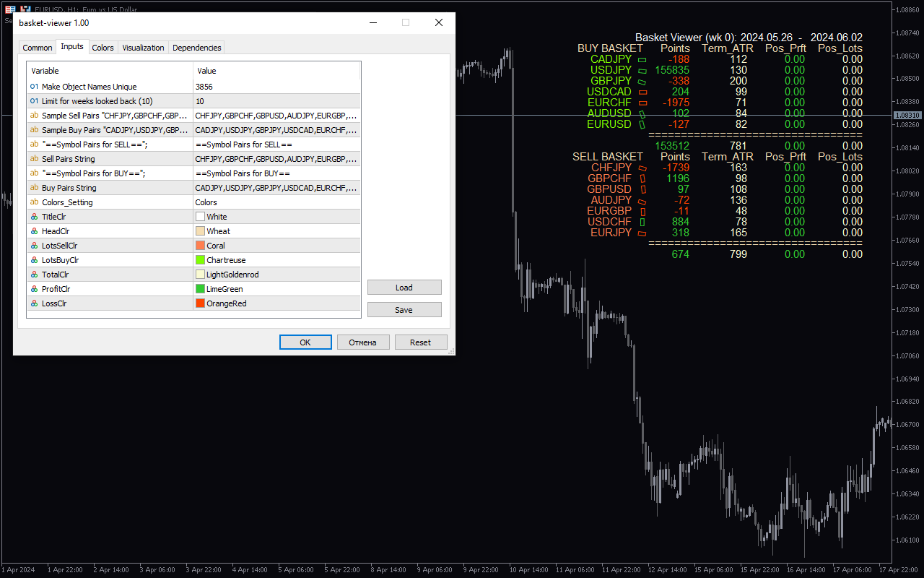
Task: Click the TotalClr LightGoldenrod swatch
Action: pos(200,275)
